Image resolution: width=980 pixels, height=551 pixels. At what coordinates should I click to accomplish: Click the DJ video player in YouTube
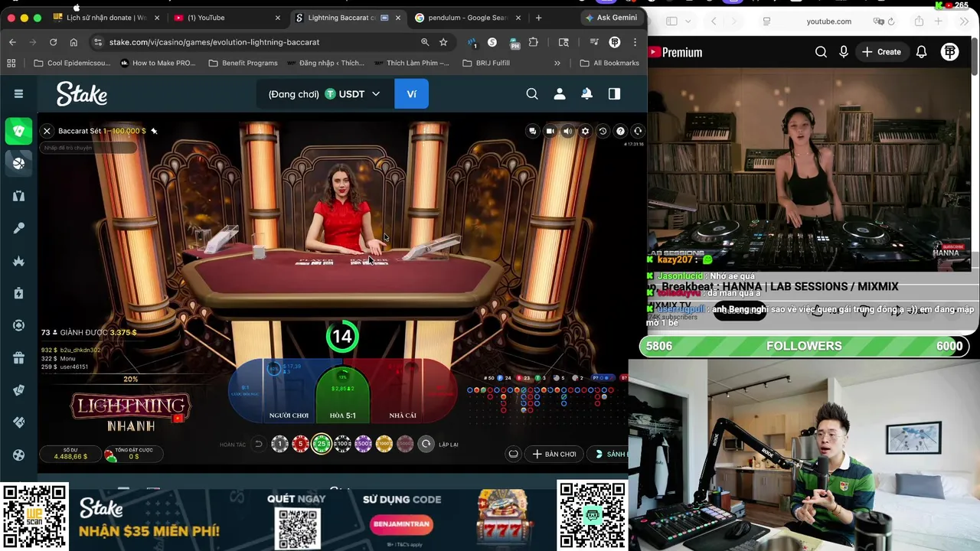click(809, 169)
